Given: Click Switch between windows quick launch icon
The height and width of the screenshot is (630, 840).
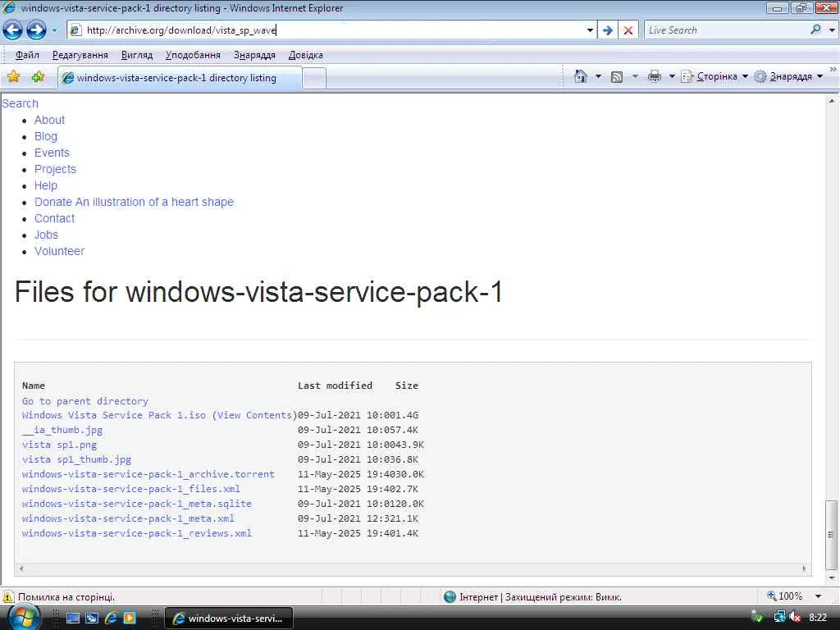Looking at the screenshot, I should coord(92,618).
